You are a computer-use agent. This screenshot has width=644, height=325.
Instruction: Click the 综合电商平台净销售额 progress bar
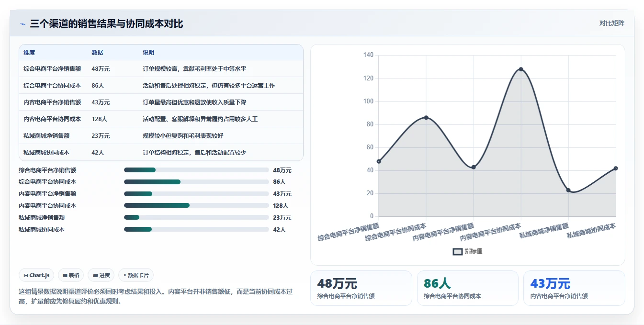point(196,170)
